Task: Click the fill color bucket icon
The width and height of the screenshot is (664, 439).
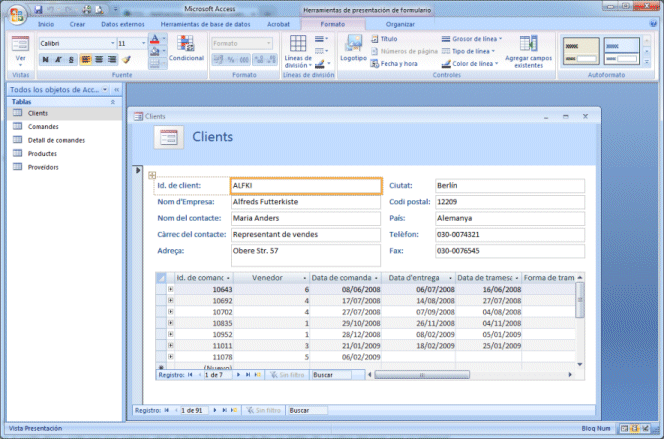Action: 155,51
